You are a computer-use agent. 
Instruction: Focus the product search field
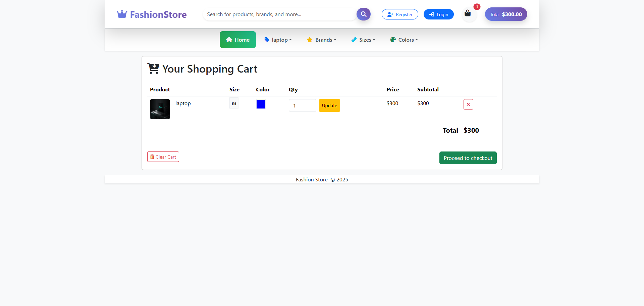click(280, 14)
